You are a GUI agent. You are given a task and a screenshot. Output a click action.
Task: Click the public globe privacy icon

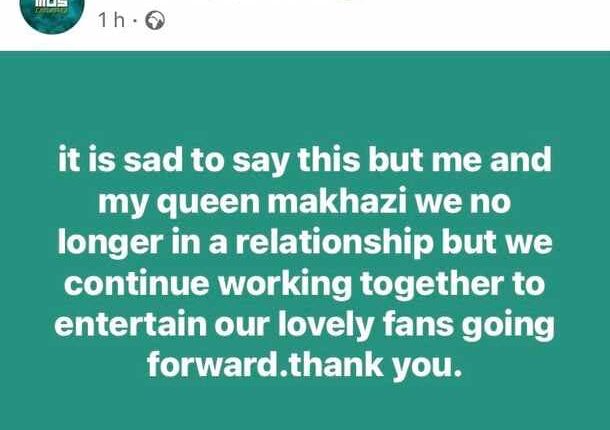coord(154,21)
